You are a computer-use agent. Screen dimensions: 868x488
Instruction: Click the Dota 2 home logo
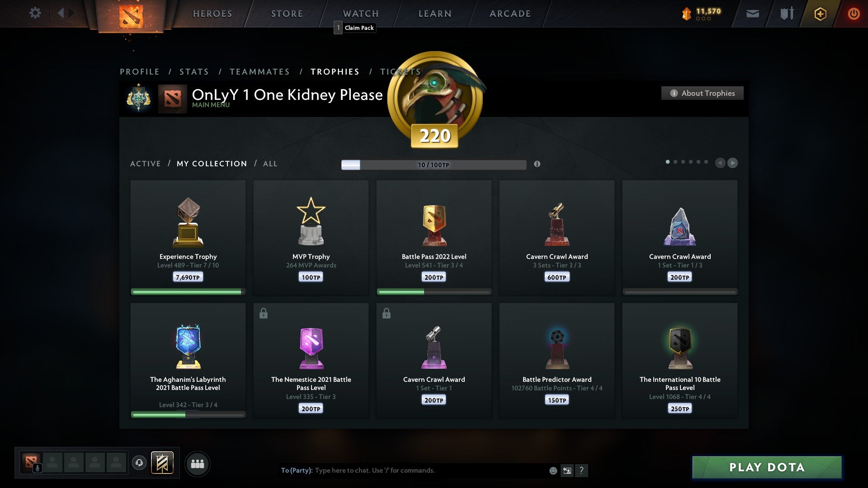tap(131, 15)
